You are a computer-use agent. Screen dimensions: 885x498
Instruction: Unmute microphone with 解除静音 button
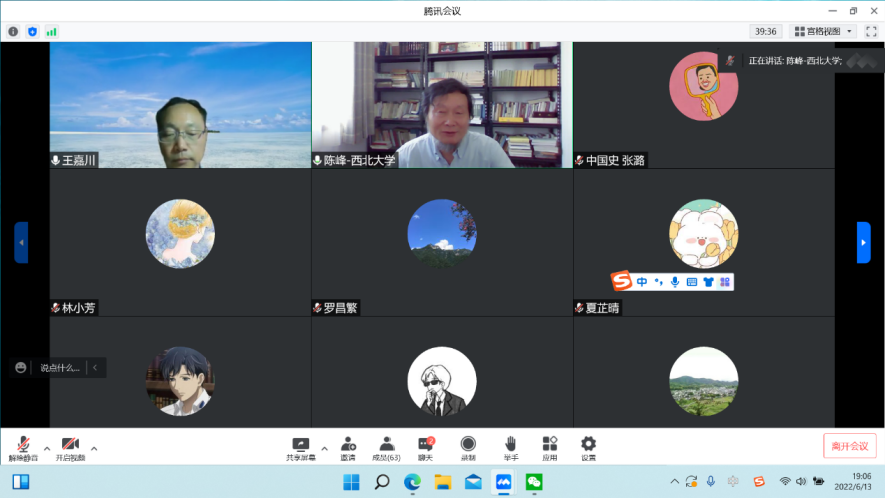tap(23, 446)
